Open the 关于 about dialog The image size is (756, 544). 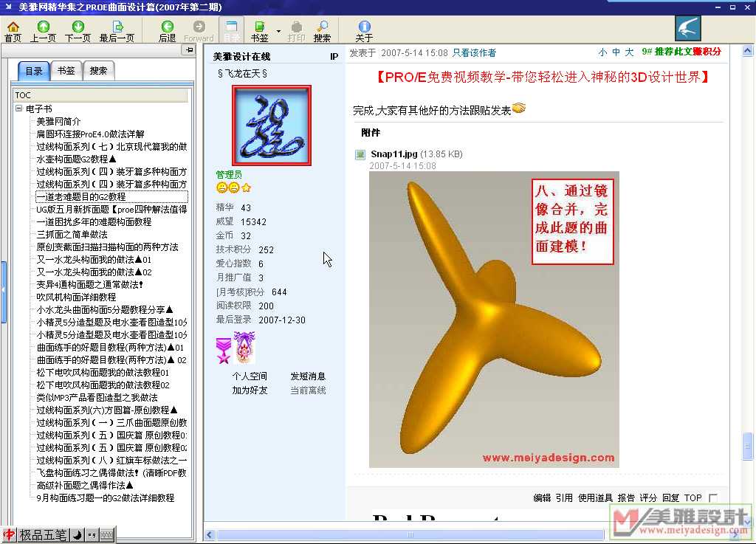coord(364,31)
